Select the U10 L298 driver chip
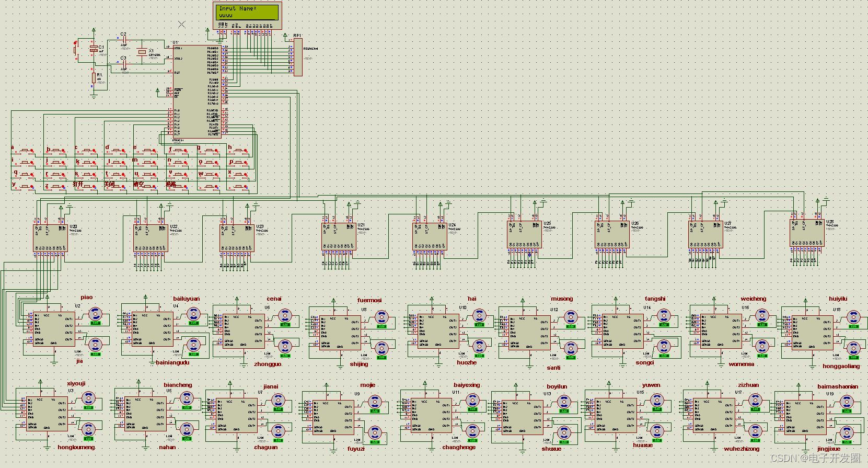 click(x=438, y=332)
